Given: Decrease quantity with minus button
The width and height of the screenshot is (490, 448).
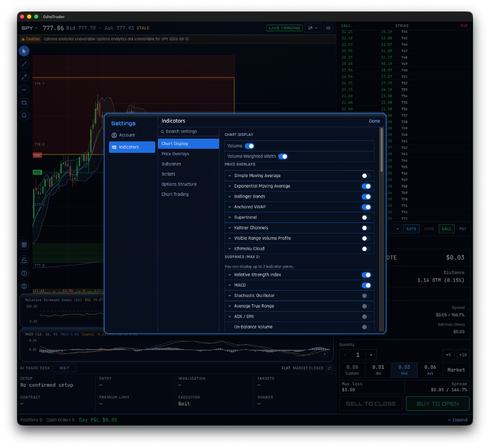Looking at the screenshot, I should pos(345,355).
